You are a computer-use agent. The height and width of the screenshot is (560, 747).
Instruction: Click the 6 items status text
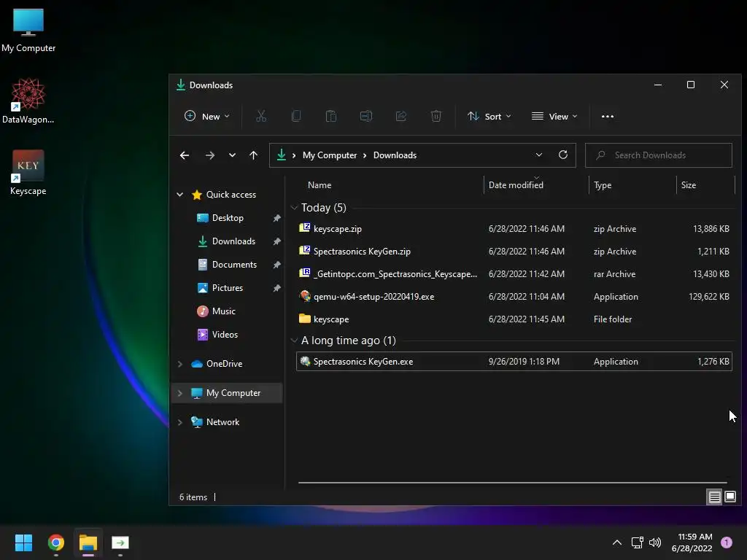193,497
